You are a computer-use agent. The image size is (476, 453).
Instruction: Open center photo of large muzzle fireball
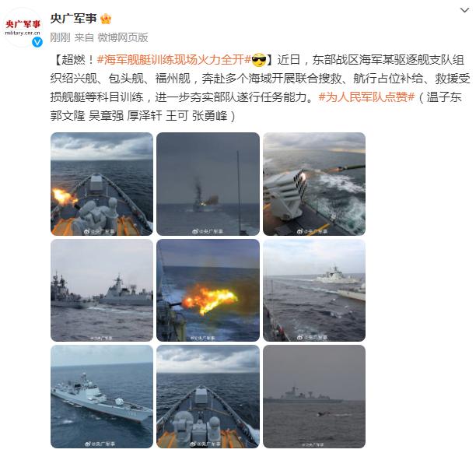pyautogui.click(x=208, y=290)
